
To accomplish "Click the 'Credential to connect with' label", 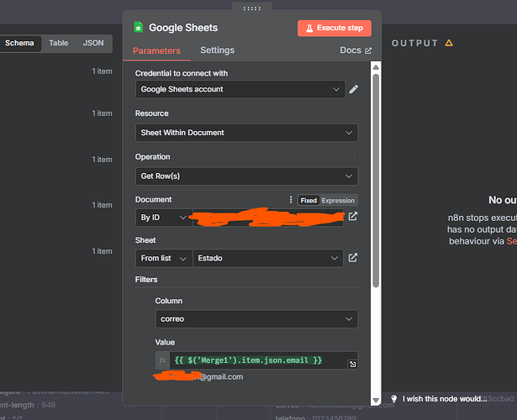I will point(182,73).
